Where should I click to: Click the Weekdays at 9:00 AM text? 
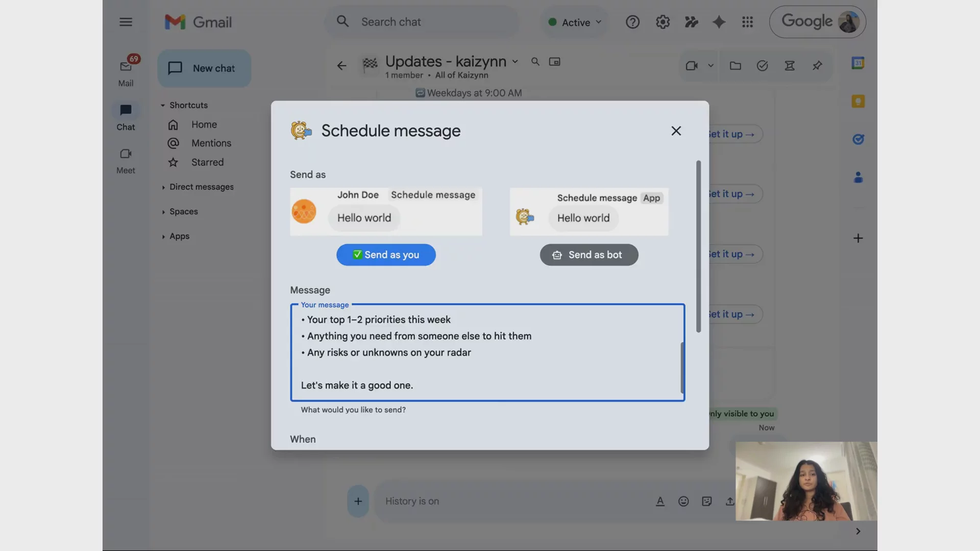(x=474, y=93)
